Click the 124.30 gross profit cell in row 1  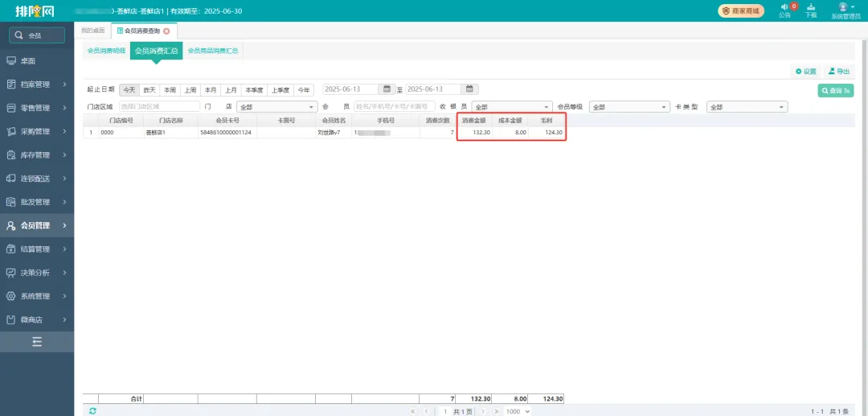pyautogui.click(x=546, y=133)
